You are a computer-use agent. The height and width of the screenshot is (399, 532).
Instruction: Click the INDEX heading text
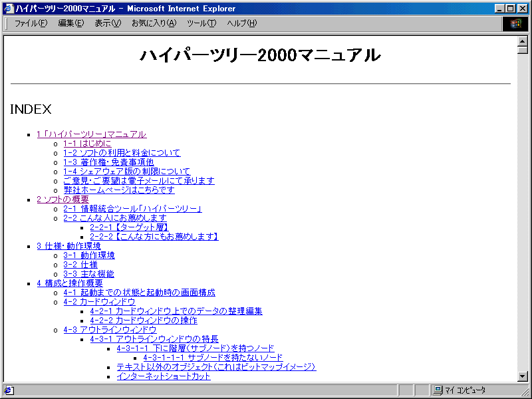(31, 109)
